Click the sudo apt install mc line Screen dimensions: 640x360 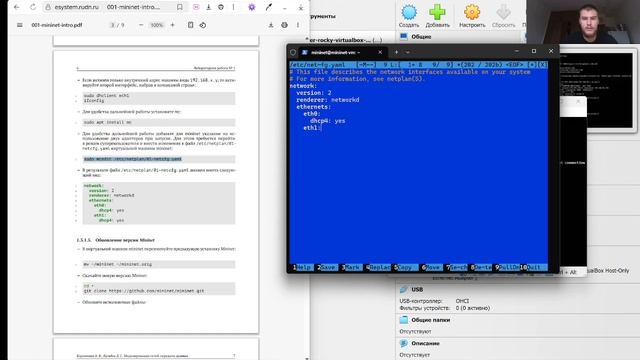coord(108,122)
